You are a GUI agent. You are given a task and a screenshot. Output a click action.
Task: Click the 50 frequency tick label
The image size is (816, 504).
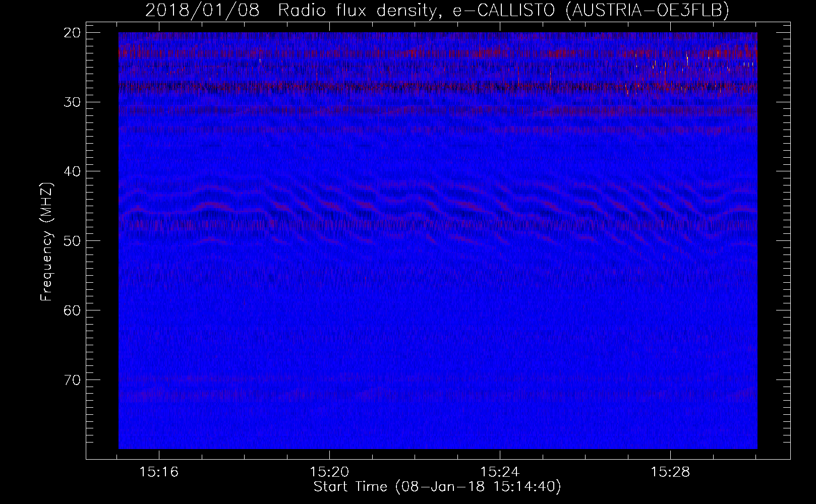[73, 241]
